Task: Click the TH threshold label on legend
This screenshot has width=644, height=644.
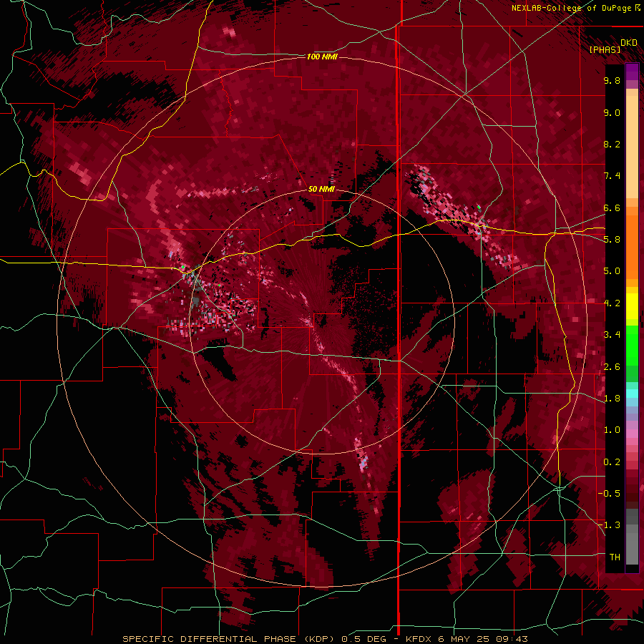Action: (x=615, y=557)
